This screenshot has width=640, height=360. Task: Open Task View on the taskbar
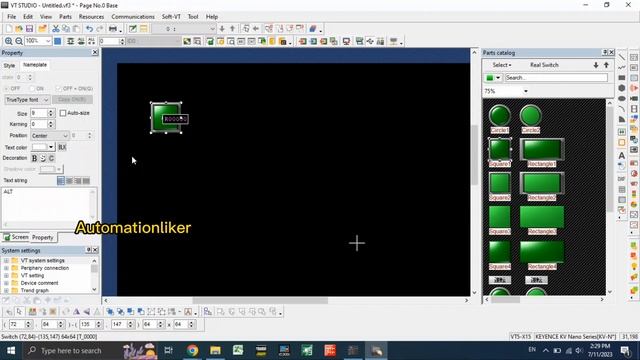(x=168, y=351)
